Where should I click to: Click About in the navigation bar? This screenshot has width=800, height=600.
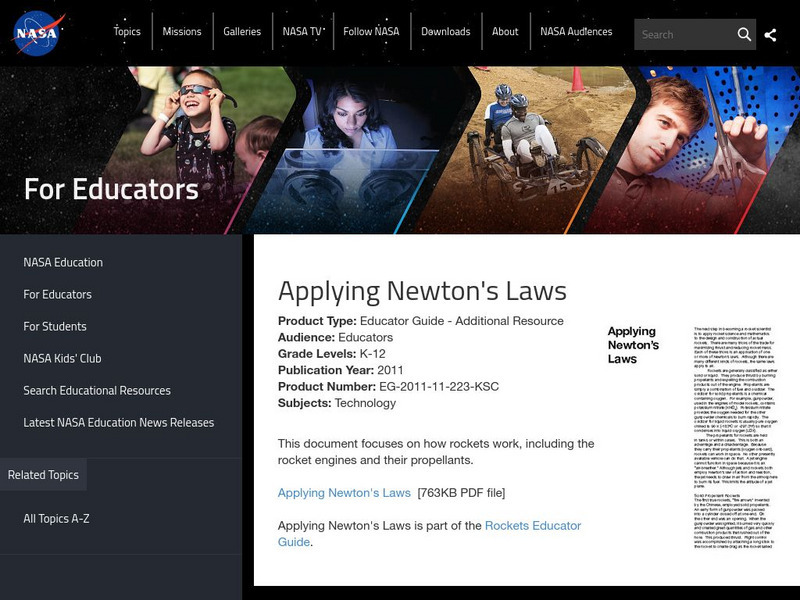click(x=505, y=32)
